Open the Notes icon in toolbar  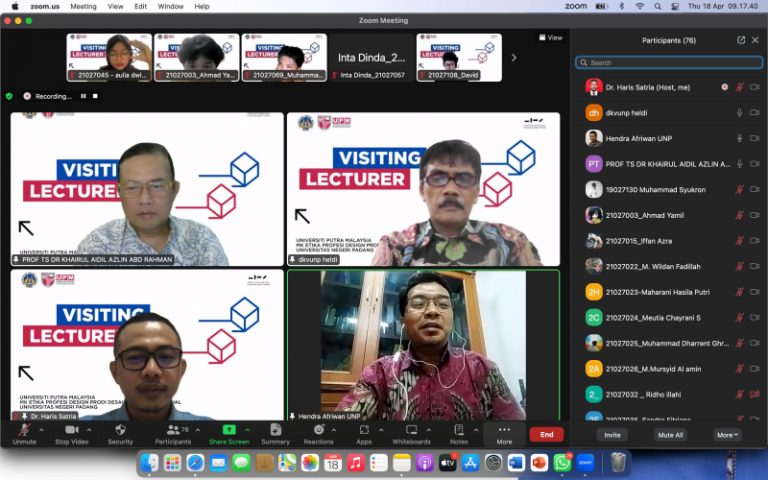click(459, 430)
